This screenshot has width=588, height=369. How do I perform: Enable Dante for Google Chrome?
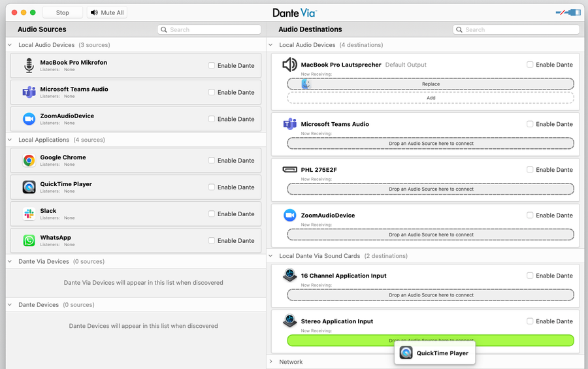coord(212,160)
